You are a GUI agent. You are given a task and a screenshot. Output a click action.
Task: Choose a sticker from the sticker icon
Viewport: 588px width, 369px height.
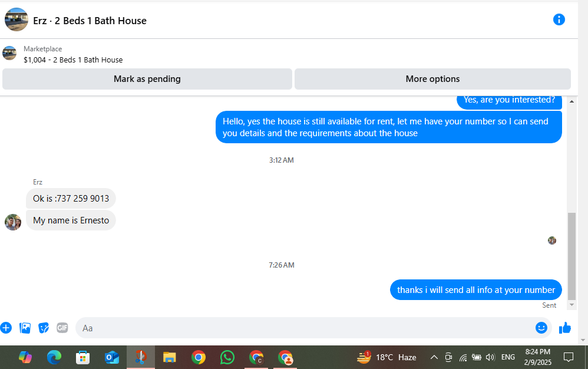tap(44, 328)
